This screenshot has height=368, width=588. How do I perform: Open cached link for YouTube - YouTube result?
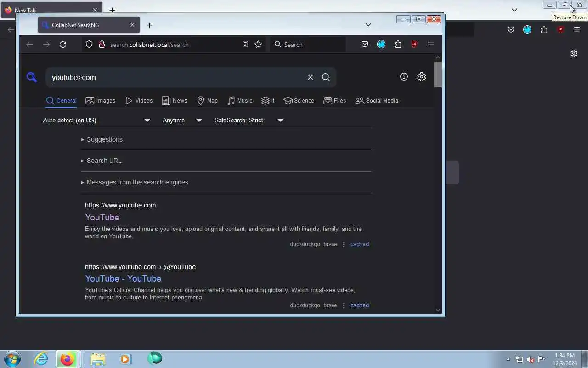click(360, 305)
